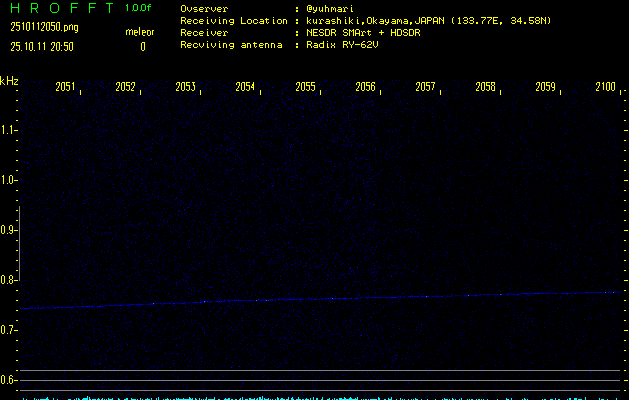The width and height of the screenshot is (629, 400).
Task: Click the 0.6 frequency axis label
Action: click(x=9, y=380)
